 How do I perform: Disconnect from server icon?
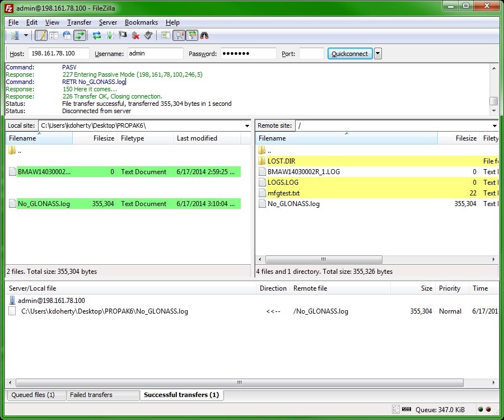click(136, 35)
